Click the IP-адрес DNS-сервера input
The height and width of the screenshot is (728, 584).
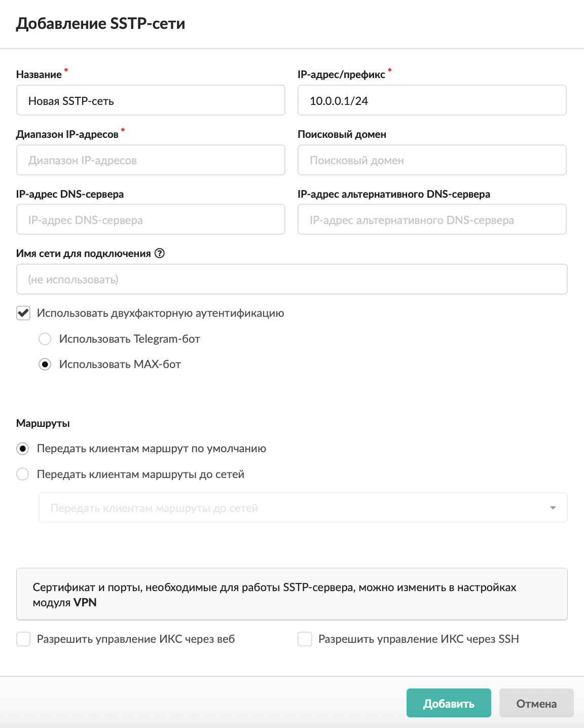pos(151,220)
